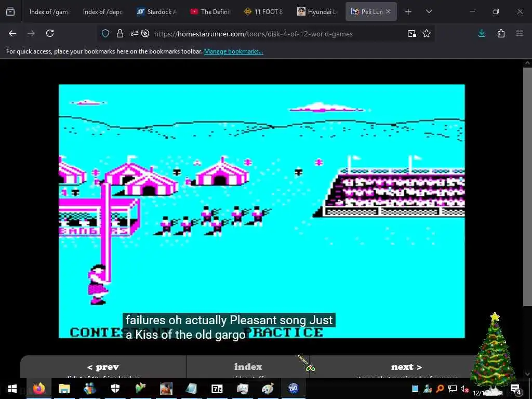Open the Windows Start menu
This screenshot has height=399, width=532.
point(12,389)
